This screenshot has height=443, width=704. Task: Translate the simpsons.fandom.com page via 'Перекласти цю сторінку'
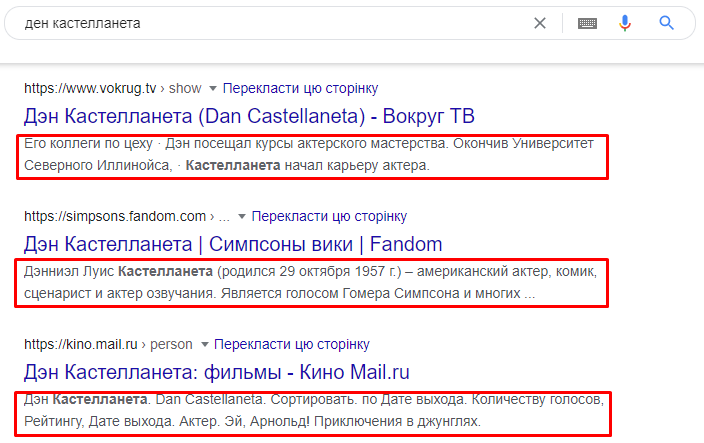pos(329,215)
